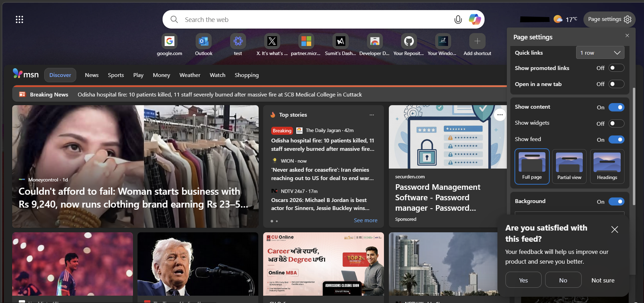Click the Page settings panel scrollbar
The width and height of the screenshot is (644, 303).
(634, 146)
